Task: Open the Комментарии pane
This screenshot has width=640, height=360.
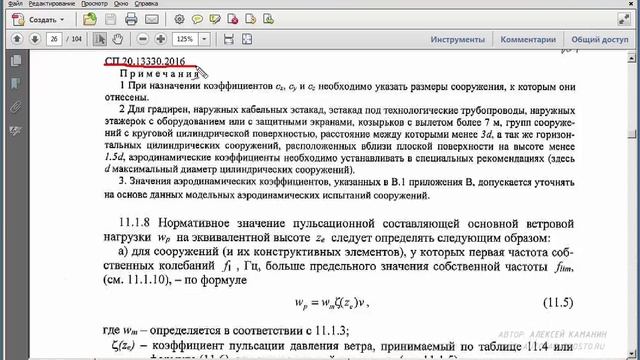Action: coord(528,40)
